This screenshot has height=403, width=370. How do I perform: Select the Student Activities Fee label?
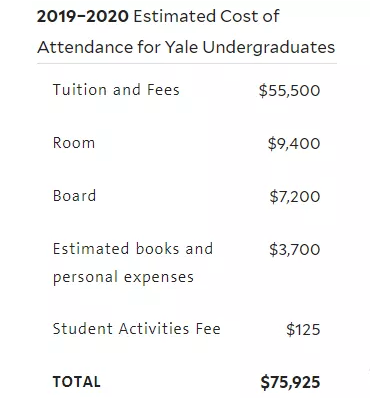(137, 328)
